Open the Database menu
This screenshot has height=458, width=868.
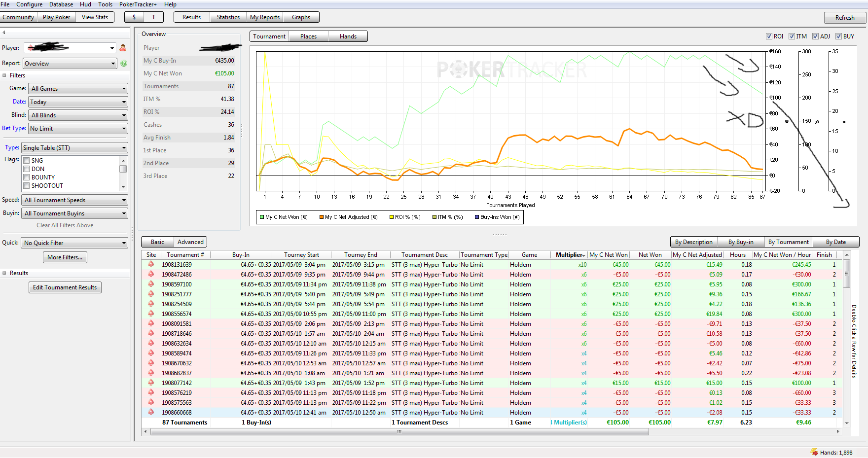click(x=61, y=4)
